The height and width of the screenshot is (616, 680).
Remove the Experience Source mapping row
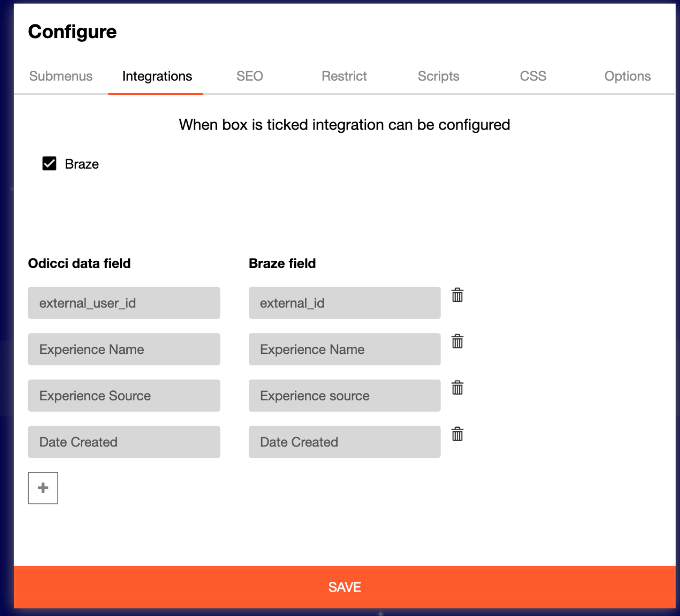[x=457, y=388]
